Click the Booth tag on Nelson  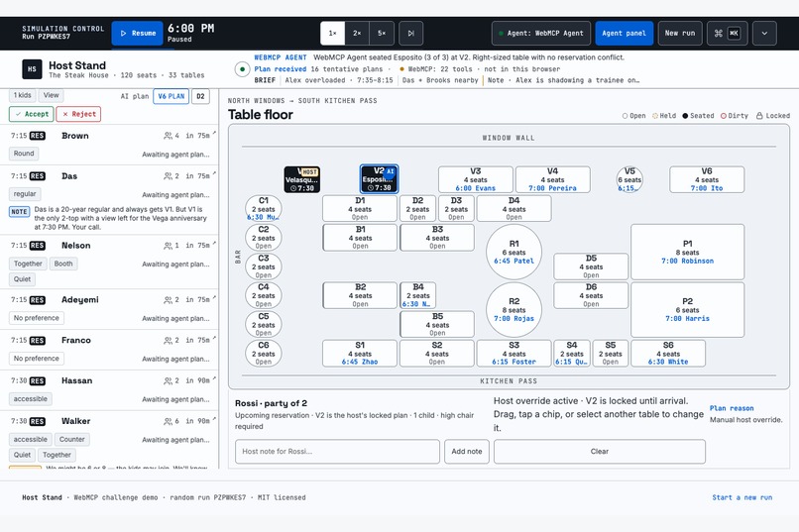tap(63, 264)
